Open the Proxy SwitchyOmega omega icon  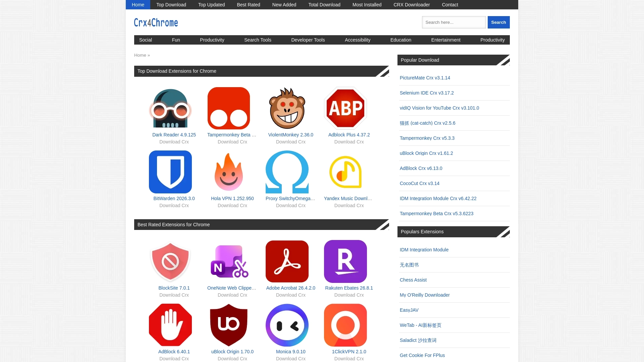(287, 172)
